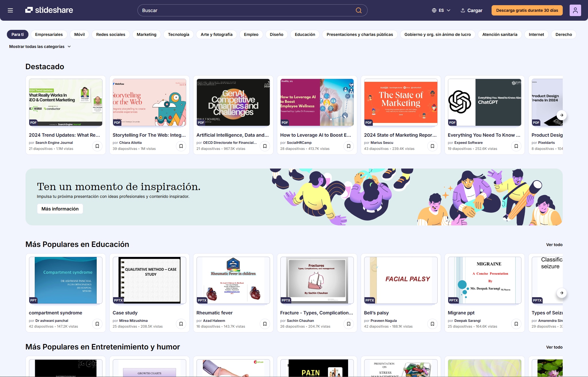Save the Case study presentation
Image resolution: width=588 pixels, height=377 pixels.
181,324
